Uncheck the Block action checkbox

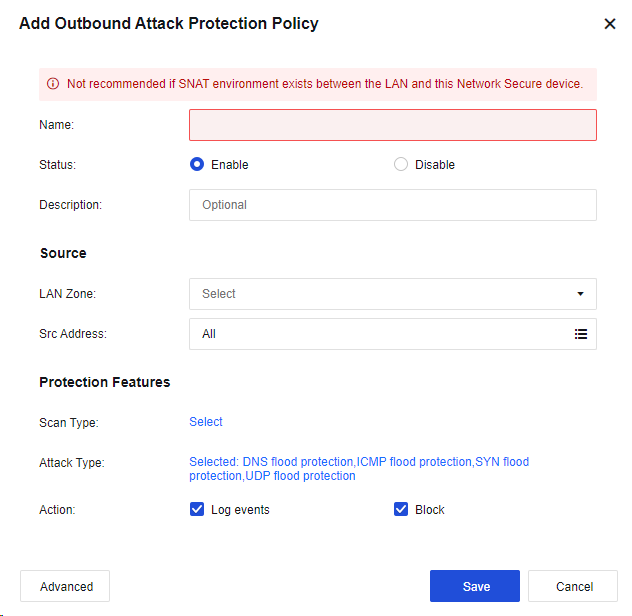point(401,509)
